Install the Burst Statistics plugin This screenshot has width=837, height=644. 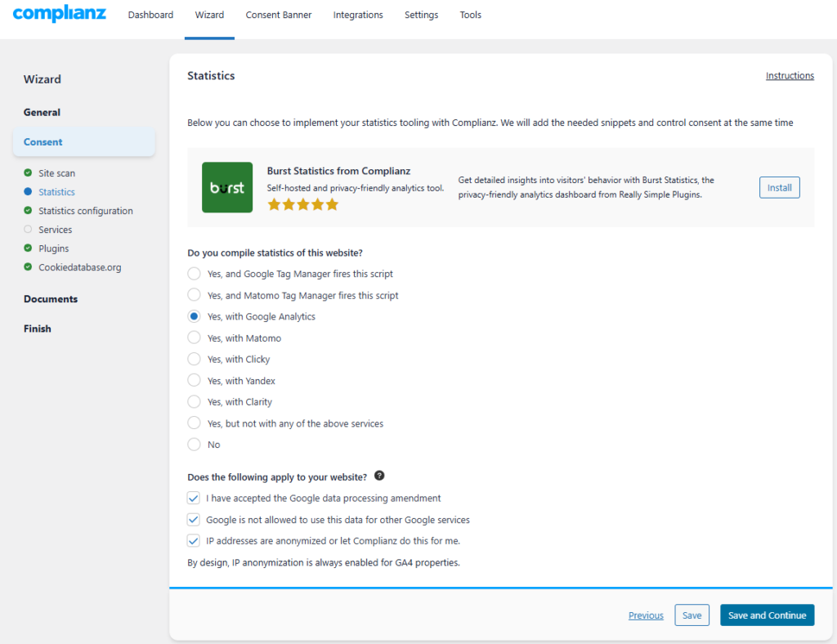coord(779,187)
